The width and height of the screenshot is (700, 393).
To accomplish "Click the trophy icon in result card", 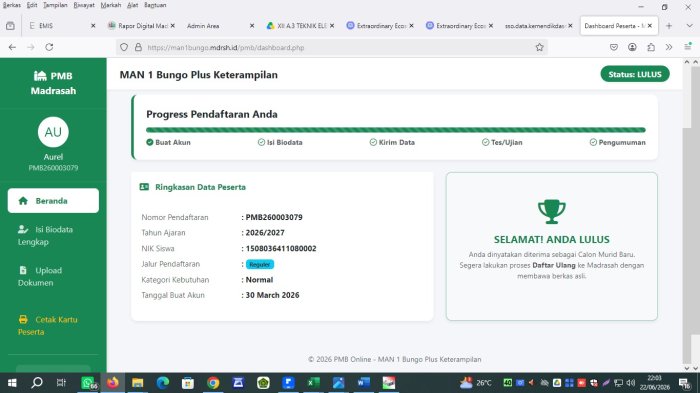I will coord(551,212).
